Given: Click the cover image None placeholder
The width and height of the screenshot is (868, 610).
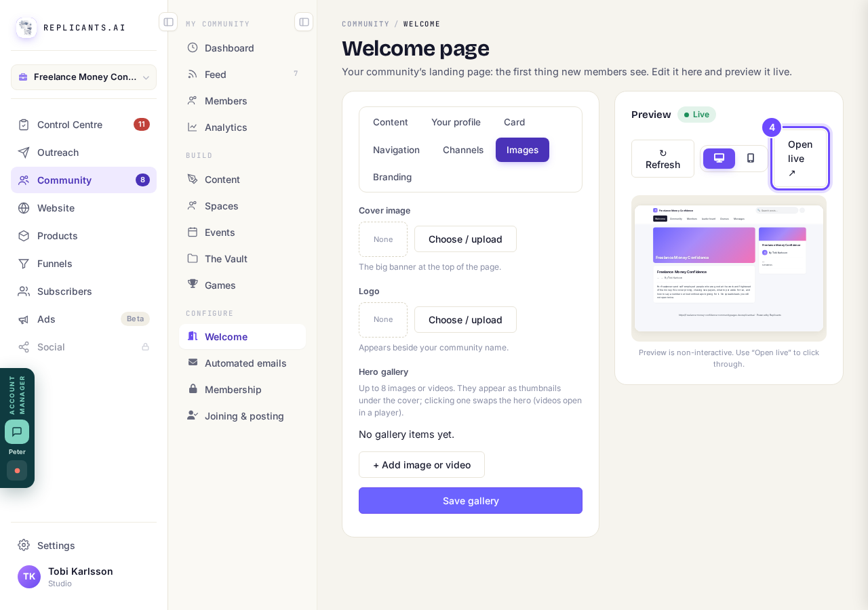Looking at the screenshot, I should [383, 239].
